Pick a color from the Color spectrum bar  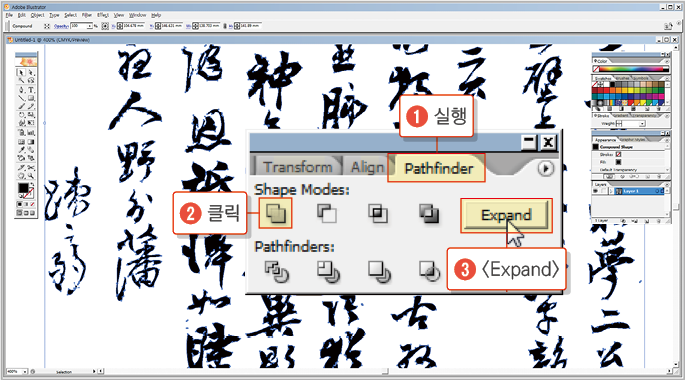click(x=631, y=69)
